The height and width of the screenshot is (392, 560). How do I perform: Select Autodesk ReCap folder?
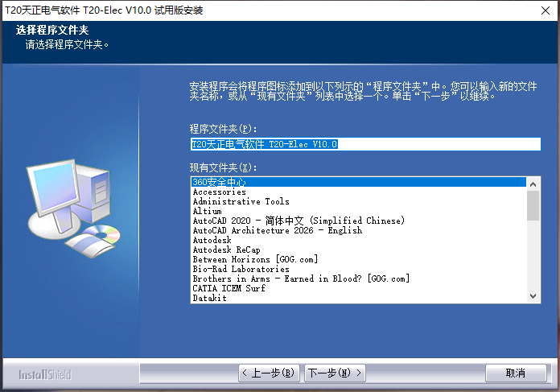(x=359, y=250)
